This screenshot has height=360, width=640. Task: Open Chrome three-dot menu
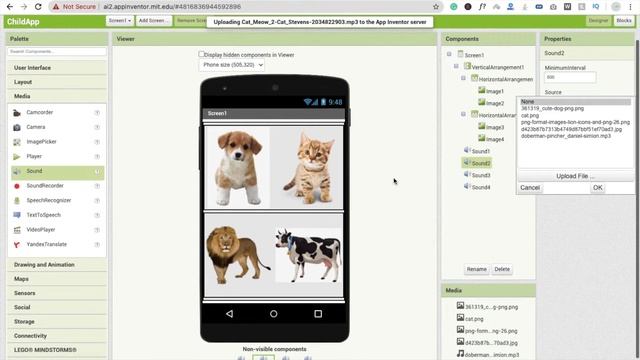coord(630,7)
